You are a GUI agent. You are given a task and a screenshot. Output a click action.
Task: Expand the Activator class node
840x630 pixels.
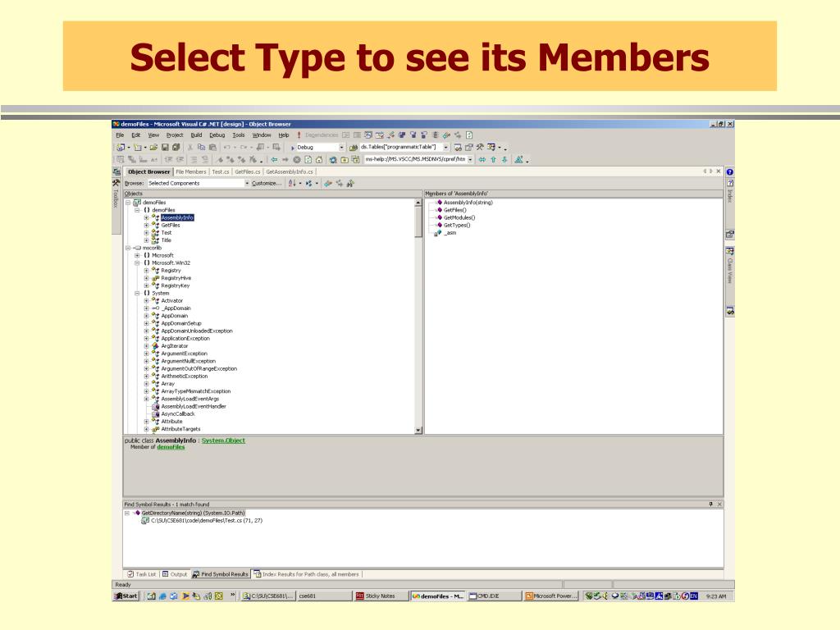[146, 301]
